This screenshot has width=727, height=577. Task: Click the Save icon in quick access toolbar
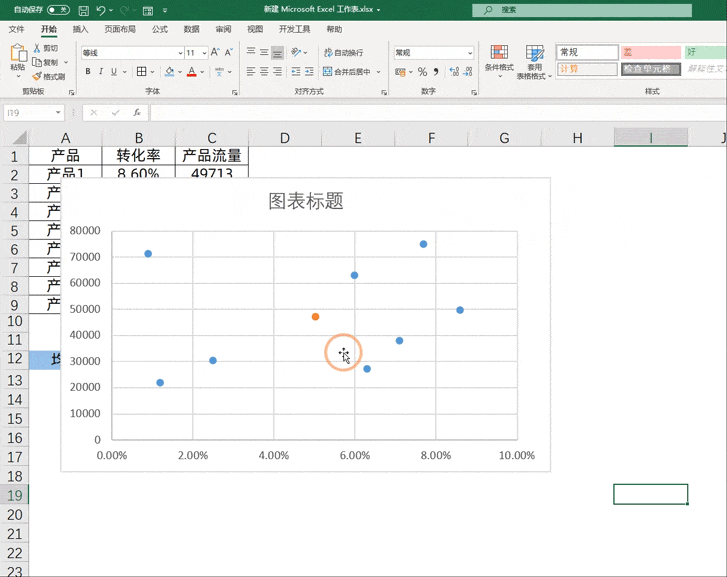pyautogui.click(x=82, y=10)
